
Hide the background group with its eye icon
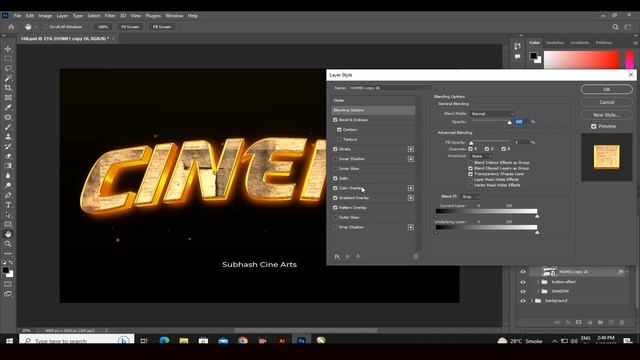[523, 301]
